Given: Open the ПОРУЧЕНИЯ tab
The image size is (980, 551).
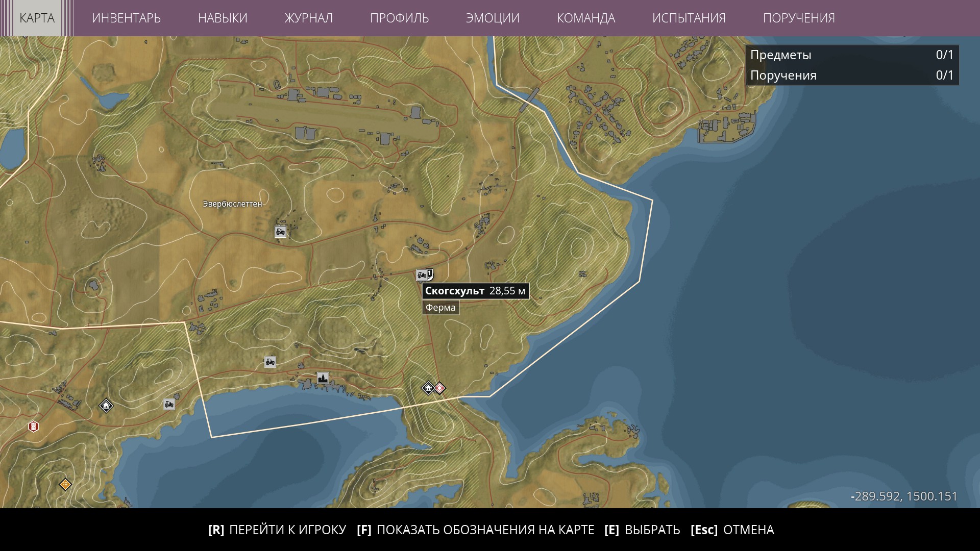Looking at the screenshot, I should 799,18.
